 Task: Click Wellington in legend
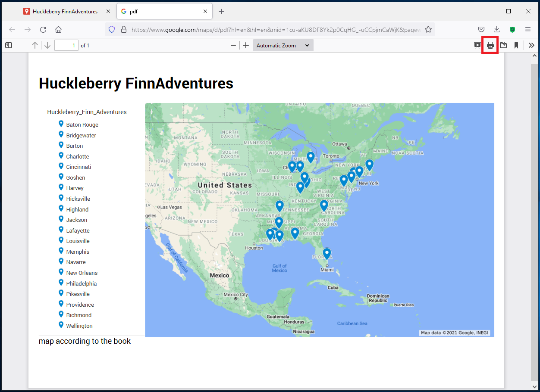(79, 326)
